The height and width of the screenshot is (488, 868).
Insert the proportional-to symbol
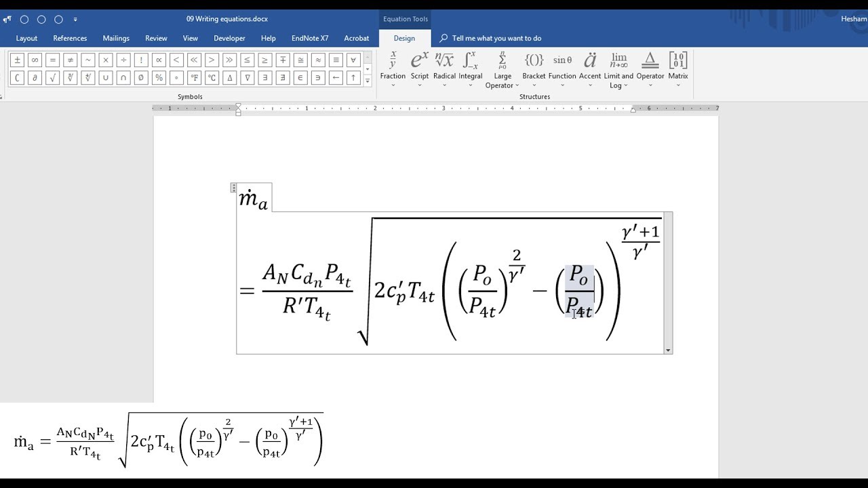159,60
